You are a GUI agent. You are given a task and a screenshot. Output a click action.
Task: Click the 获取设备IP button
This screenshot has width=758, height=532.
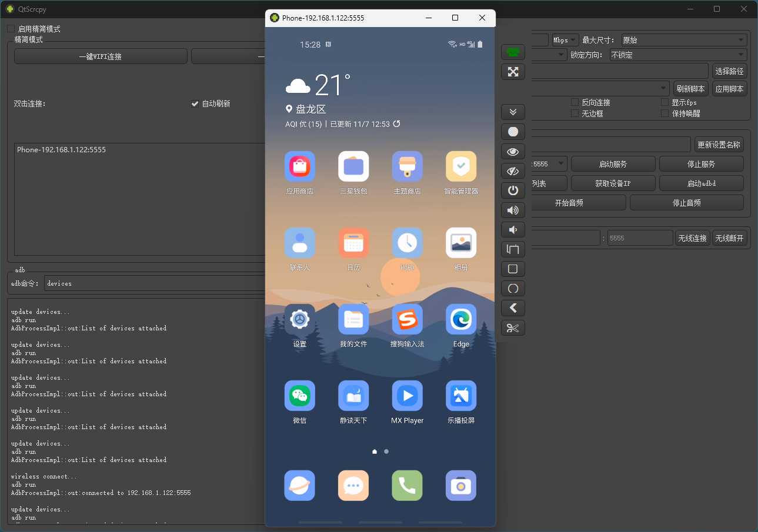coord(613,183)
